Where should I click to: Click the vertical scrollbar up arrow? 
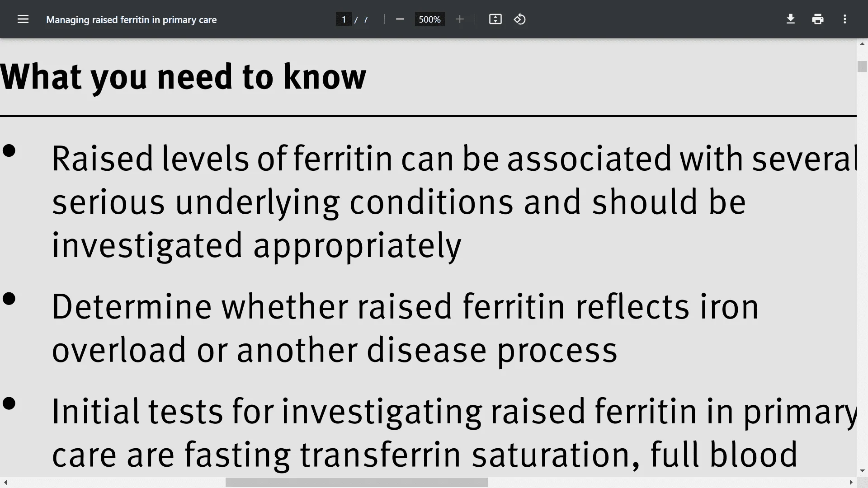(862, 44)
